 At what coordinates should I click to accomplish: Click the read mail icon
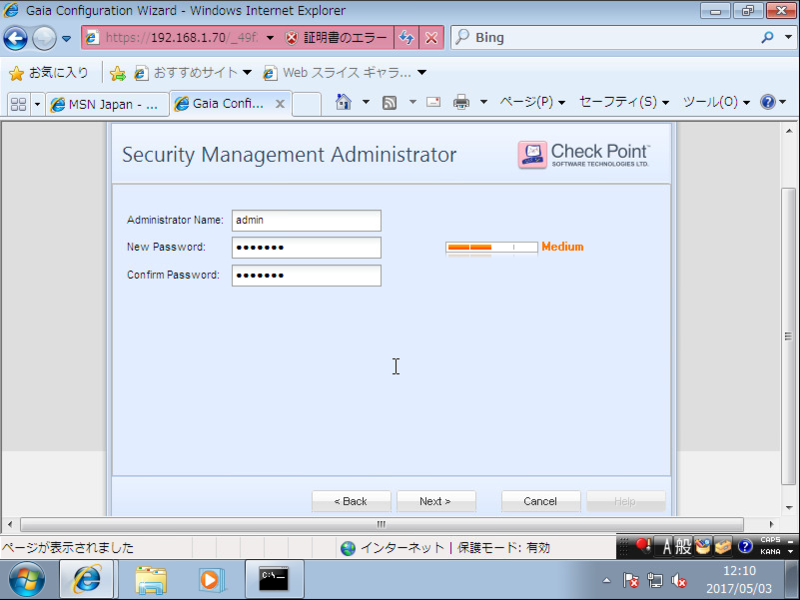(433, 102)
